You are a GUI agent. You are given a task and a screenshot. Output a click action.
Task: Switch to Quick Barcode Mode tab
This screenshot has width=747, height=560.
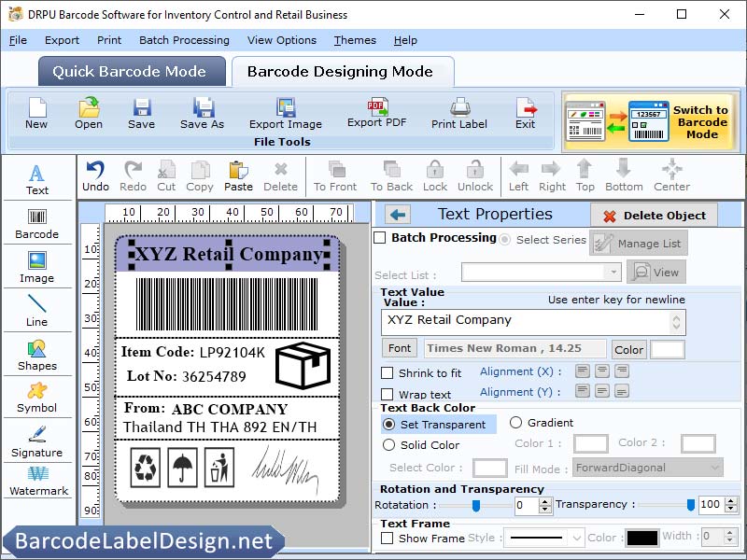[131, 71]
